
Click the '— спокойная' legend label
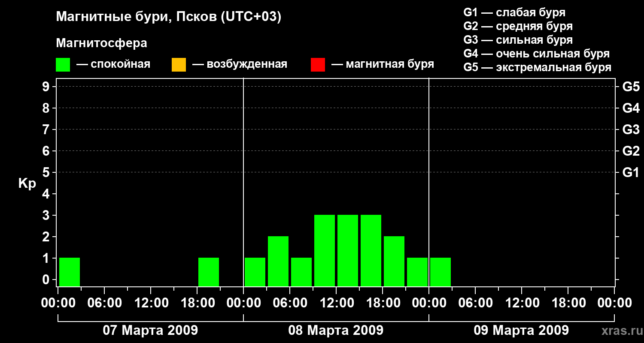[113, 64]
